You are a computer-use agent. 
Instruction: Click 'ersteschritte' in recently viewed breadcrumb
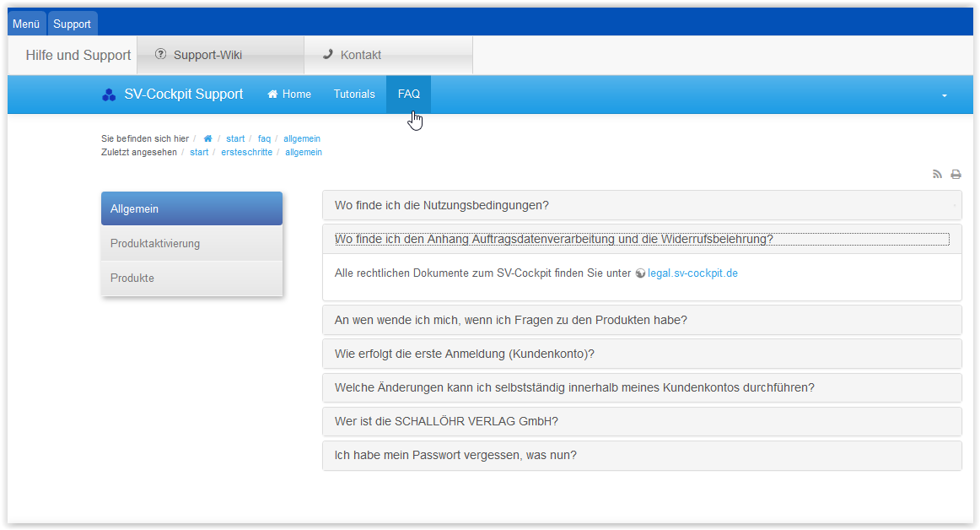click(246, 153)
